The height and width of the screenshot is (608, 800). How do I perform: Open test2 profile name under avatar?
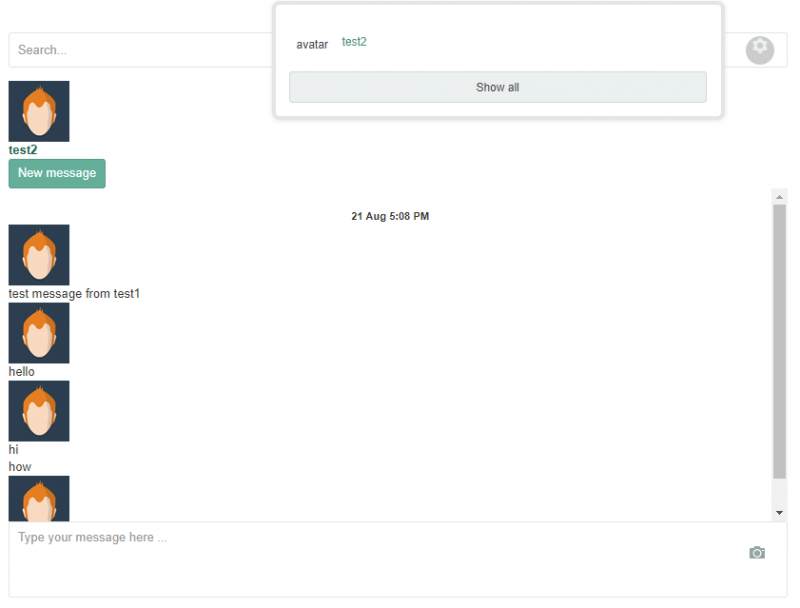tap(23, 150)
